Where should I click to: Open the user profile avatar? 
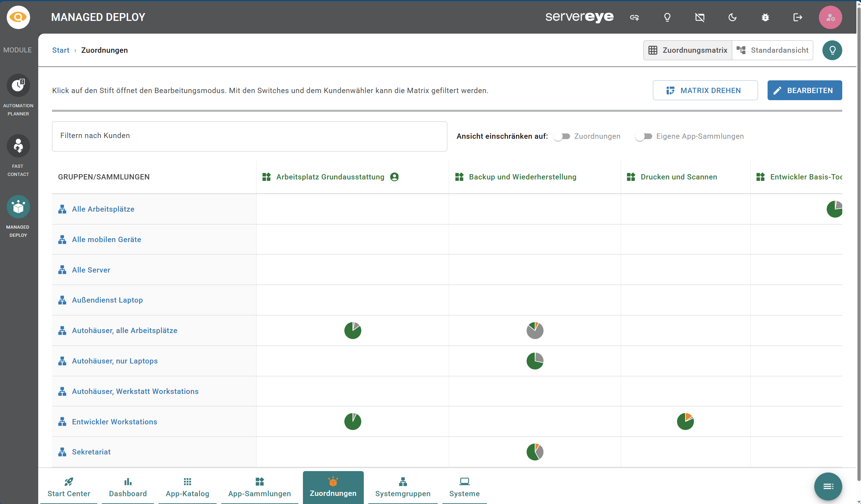830,17
